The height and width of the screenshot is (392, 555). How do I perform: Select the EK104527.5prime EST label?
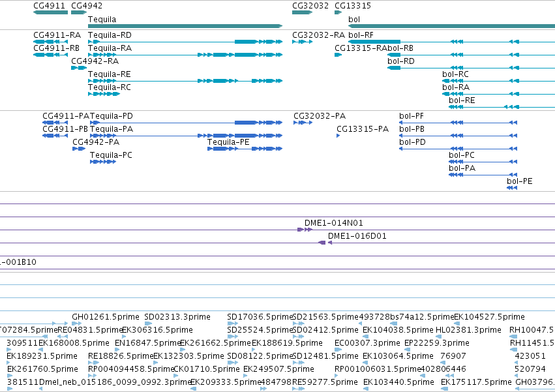489,317
